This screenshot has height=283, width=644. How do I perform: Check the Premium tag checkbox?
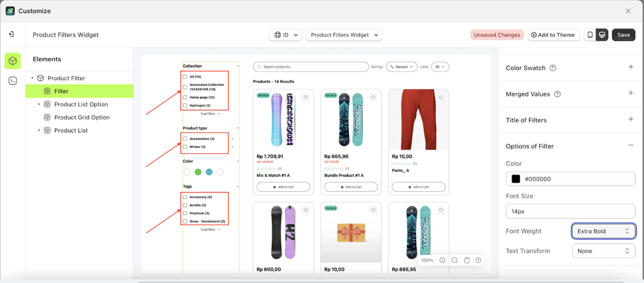[185, 213]
